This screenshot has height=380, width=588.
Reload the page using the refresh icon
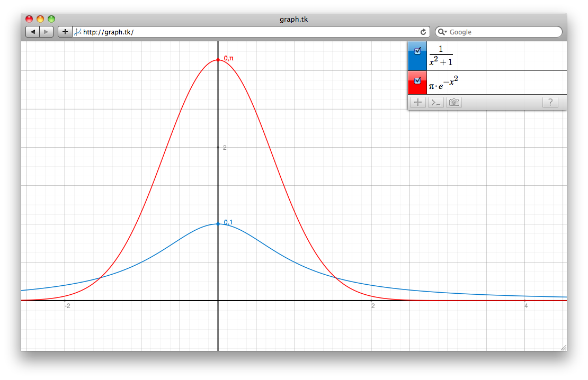tap(423, 32)
